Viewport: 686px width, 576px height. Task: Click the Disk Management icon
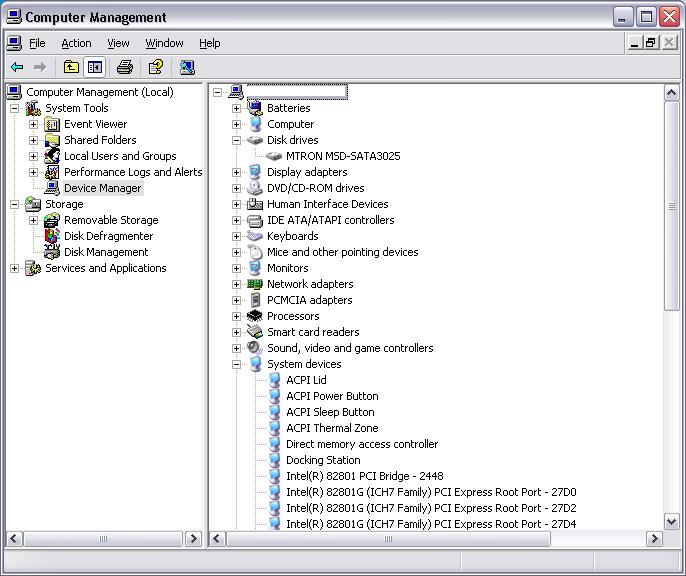[x=52, y=252]
